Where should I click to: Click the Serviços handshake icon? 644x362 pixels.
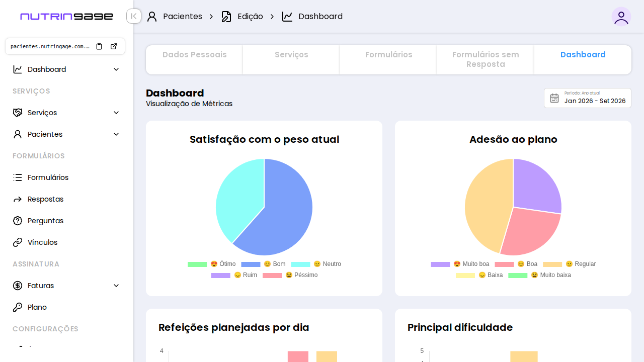(18, 113)
